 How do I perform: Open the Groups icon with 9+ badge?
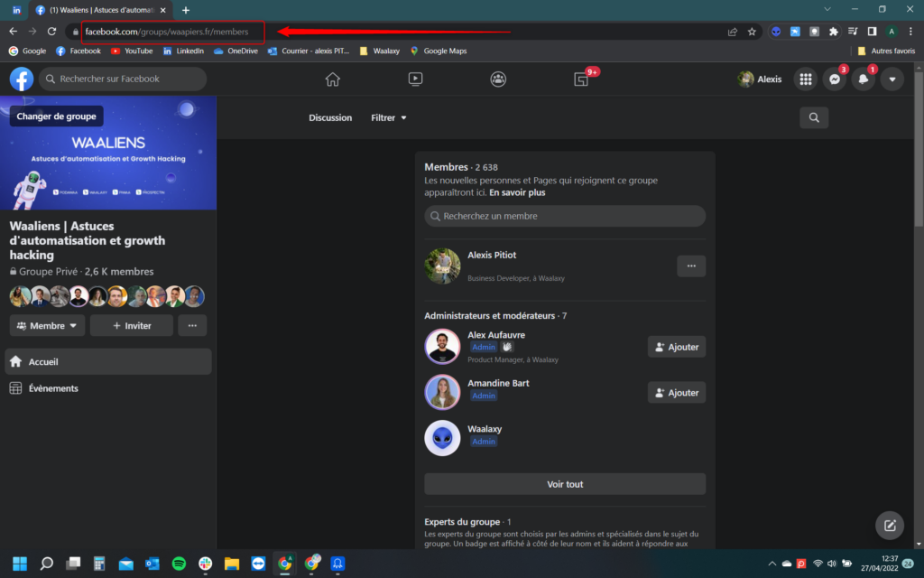coord(580,79)
